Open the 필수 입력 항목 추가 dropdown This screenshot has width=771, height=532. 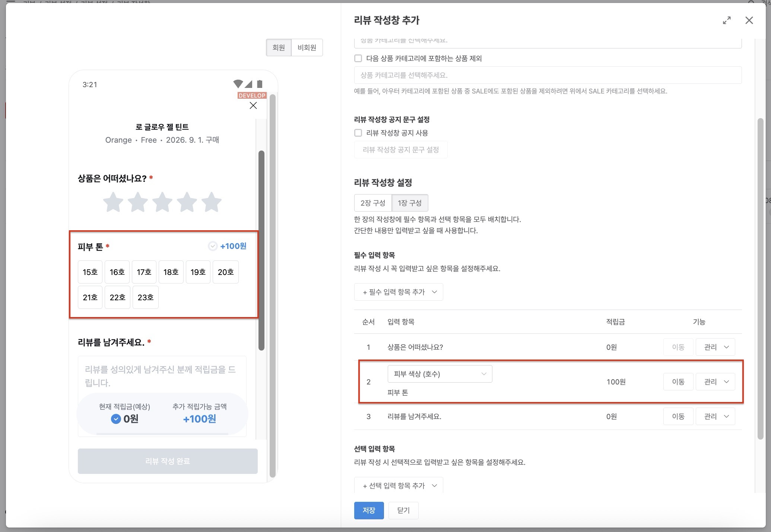(x=399, y=292)
